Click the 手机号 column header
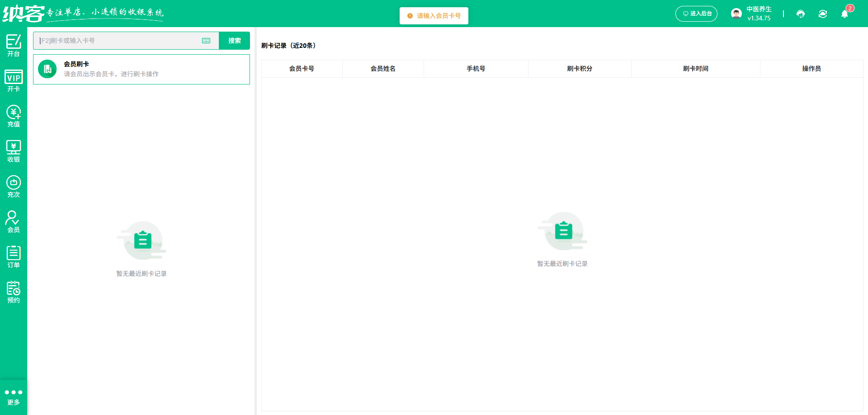 point(476,69)
